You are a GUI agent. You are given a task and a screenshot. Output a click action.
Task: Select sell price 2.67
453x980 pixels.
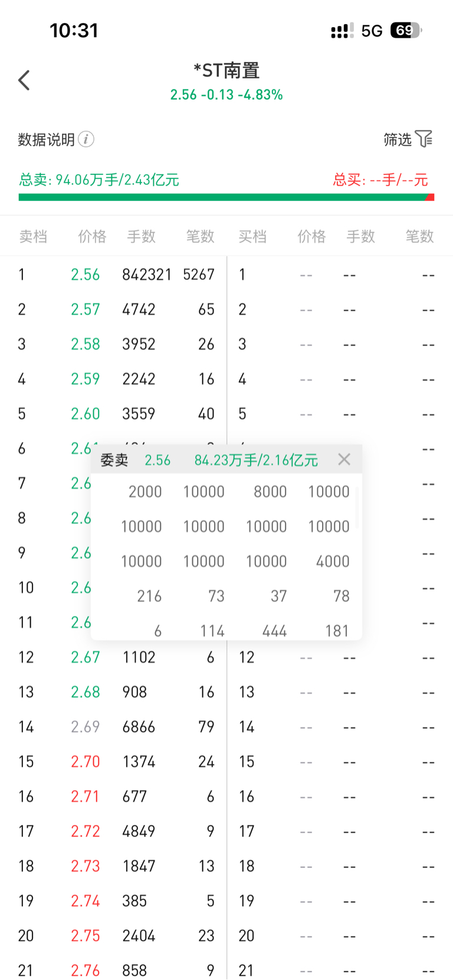[x=86, y=657]
